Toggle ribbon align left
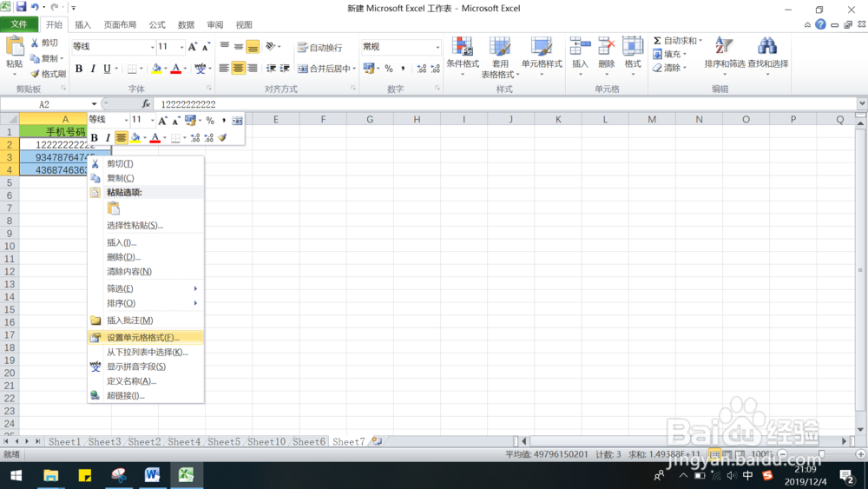Screen dimensions: 868x489 point(224,68)
